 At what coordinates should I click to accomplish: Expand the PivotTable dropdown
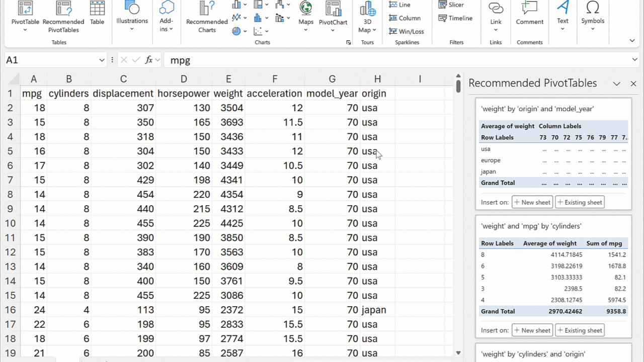25,30
